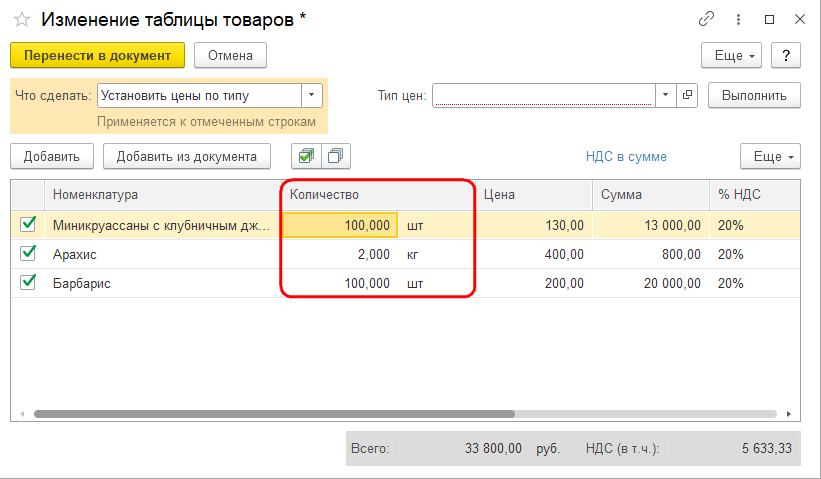Click the 'Отмена' button
This screenshot has height=479, width=821.
tap(230, 55)
